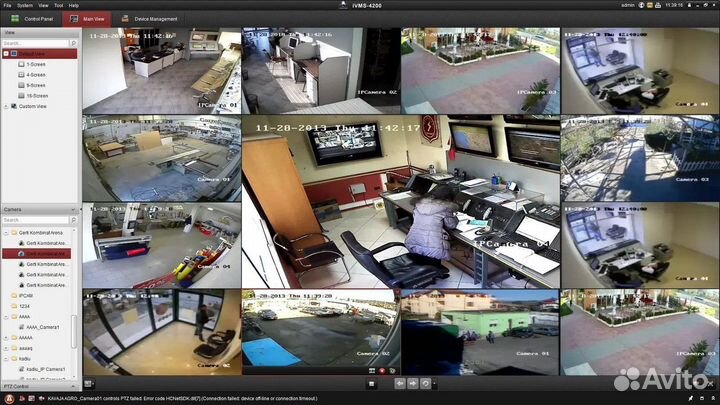
Task: Open the Control Panel tab
Action: coord(34,18)
